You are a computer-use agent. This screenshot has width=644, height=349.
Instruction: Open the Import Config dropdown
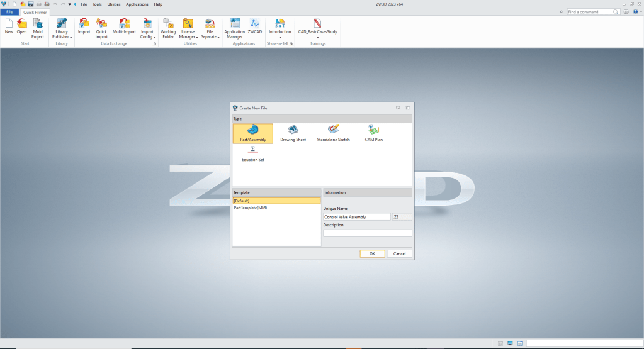tap(147, 37)
